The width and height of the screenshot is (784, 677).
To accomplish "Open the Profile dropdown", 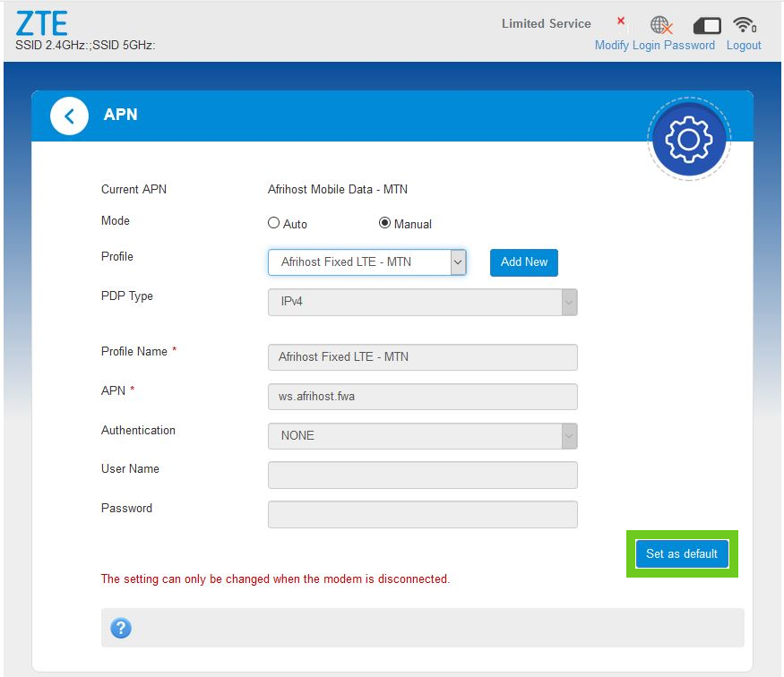I will (x=366, y=262).
